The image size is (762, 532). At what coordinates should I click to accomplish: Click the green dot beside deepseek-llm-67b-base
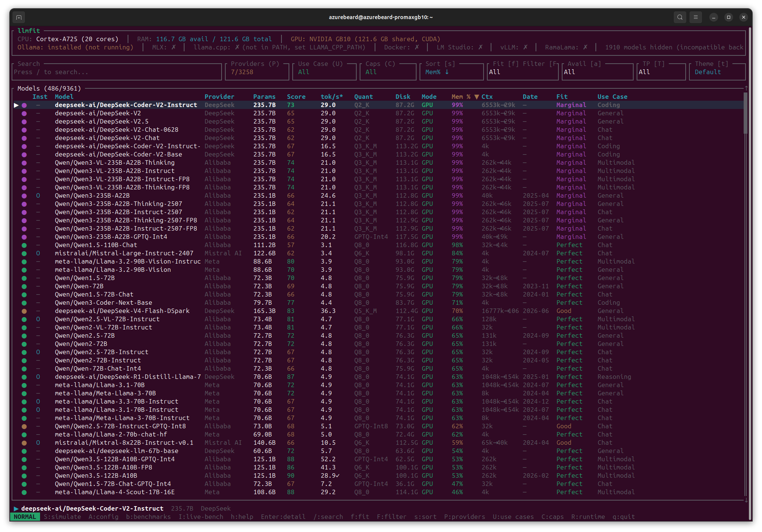point(24,451)
